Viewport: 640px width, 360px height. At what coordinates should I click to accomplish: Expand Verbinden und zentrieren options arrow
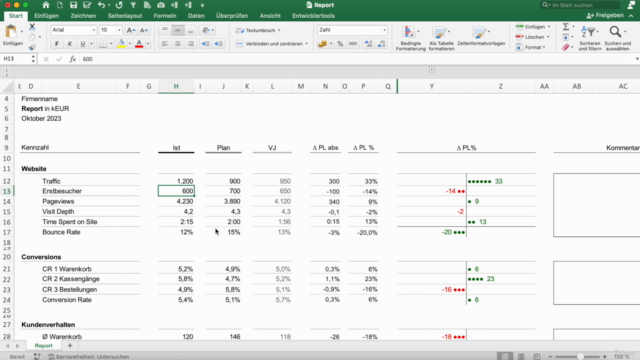(x=307, y=44)
